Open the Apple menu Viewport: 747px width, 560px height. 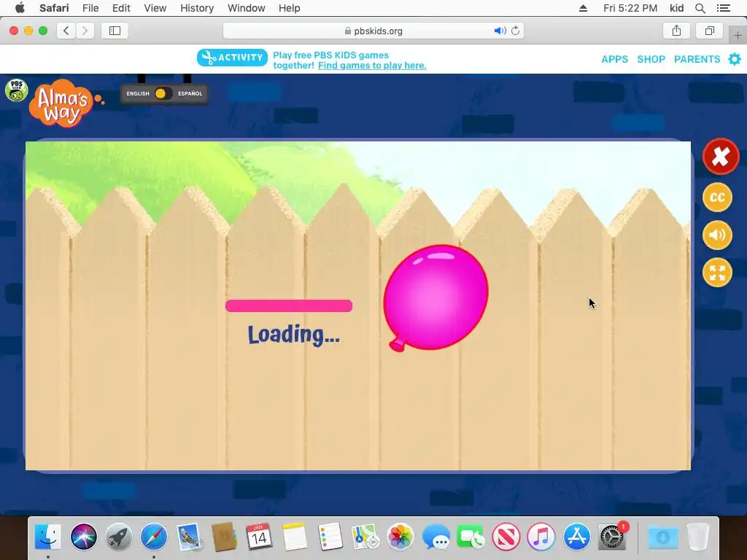(x=20, y=8)
